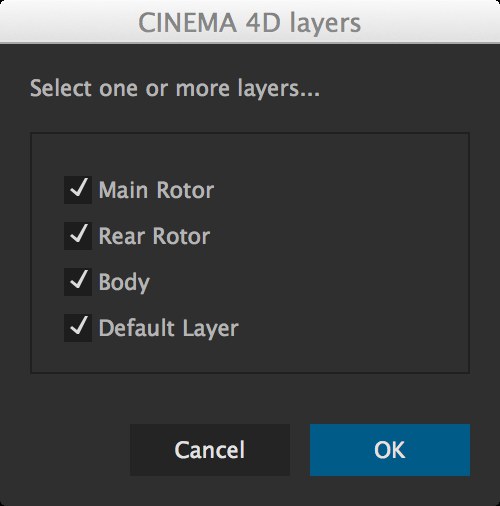Click empty list area below Default Layer
This screenshot has height=506, width=500.
[x=250, y=357]
